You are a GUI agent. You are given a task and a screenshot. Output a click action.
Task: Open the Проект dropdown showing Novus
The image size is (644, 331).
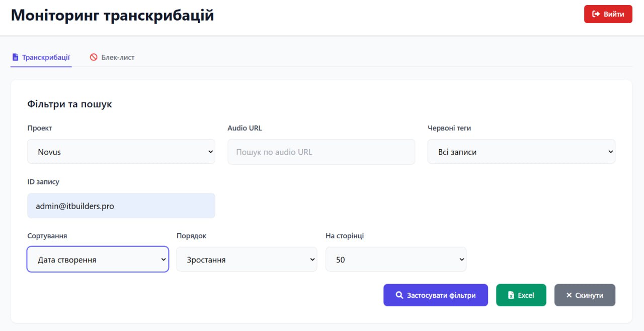tap(121, 152)
